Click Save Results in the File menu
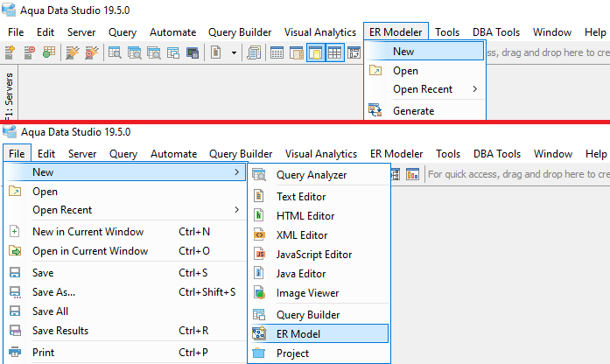 tap(60, 331)
